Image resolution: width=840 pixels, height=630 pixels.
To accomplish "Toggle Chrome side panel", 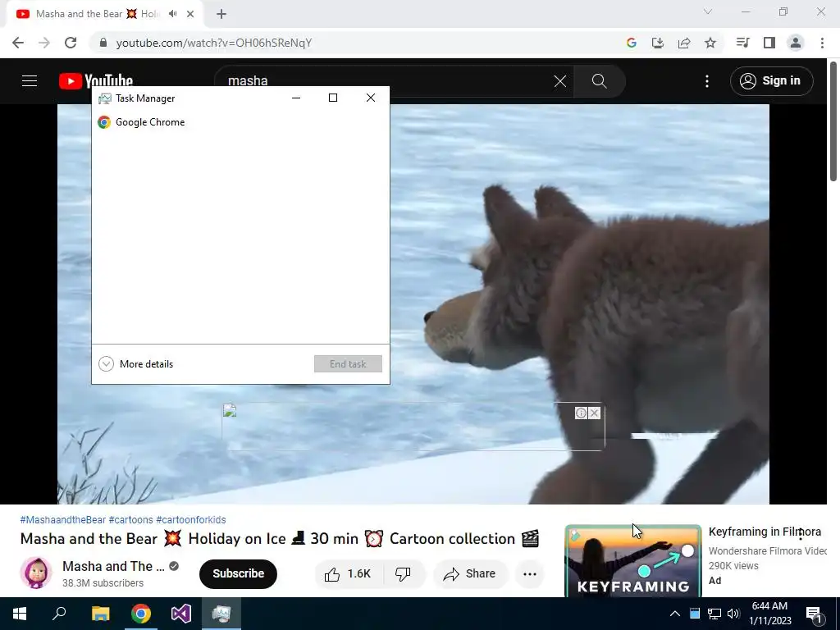I will click(769, 43).
